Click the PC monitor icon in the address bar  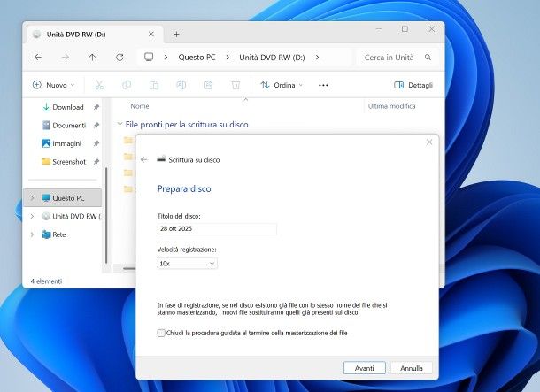(x=149, y=57)
